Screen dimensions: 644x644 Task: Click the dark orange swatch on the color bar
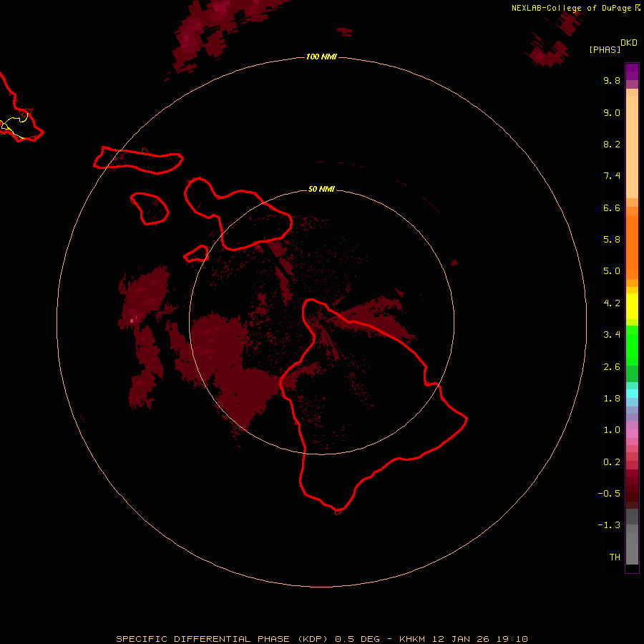click(x=632, y=247)
